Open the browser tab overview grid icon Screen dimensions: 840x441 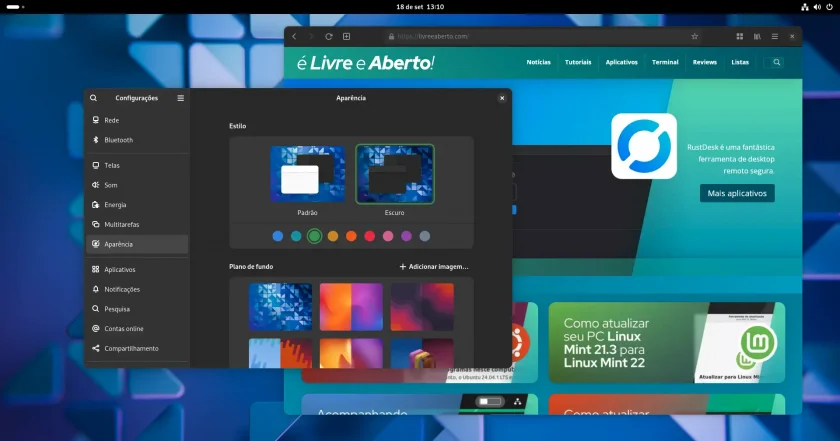tap(739, 36)
